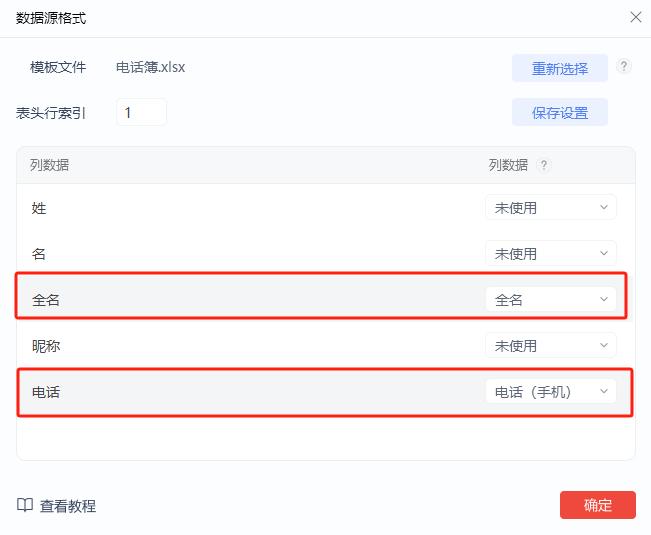651x535 pixels.
Task: Close the 数据源格式 dialog
Action: coord(635,17)
